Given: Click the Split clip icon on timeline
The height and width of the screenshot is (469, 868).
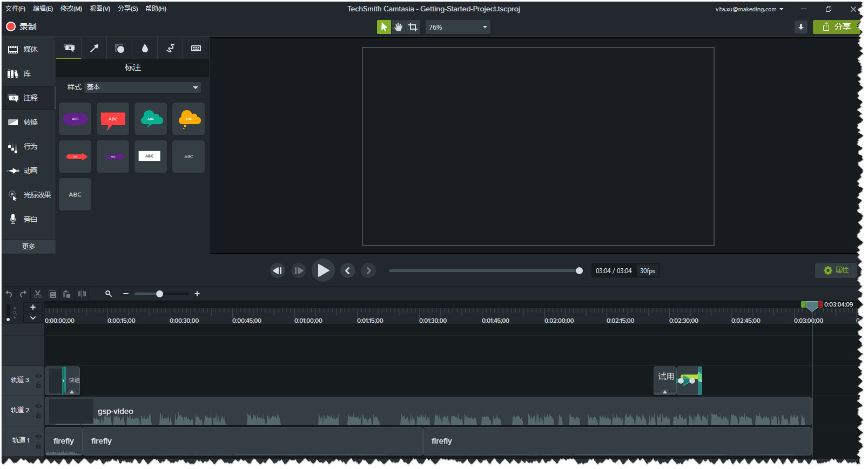Looking at the screenshot, I should [x=82, y=294].
